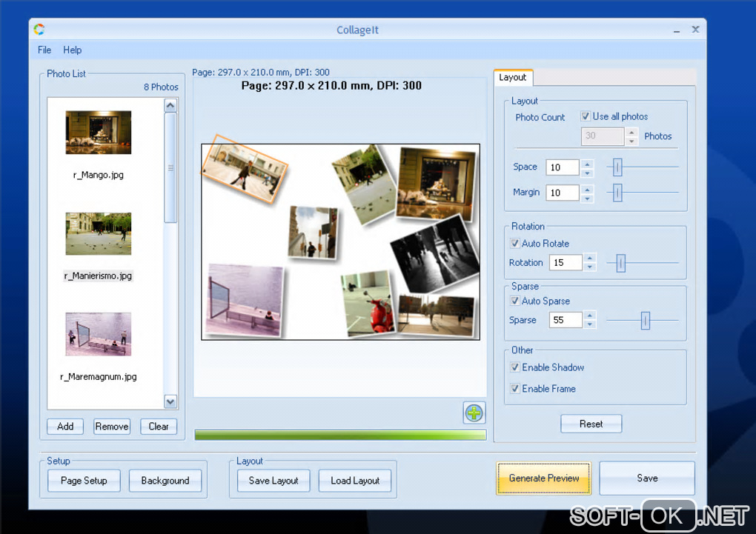The width and height of the screenshot is (756, 534).
Task: Select the pigeons square photo in collage
Action: (x=365, y=184)
